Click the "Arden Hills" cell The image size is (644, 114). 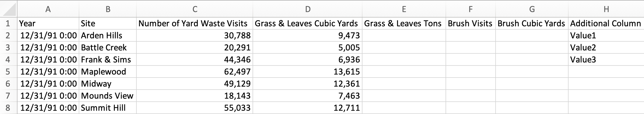click(108, 36)
